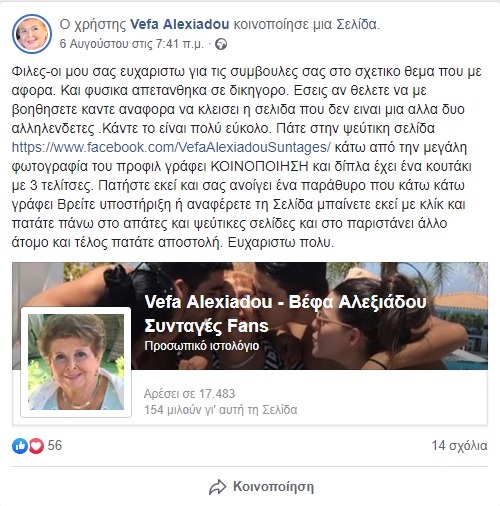
Task: Click the Προσωπικό ιστολόγιο page category label
Action: 202,346
